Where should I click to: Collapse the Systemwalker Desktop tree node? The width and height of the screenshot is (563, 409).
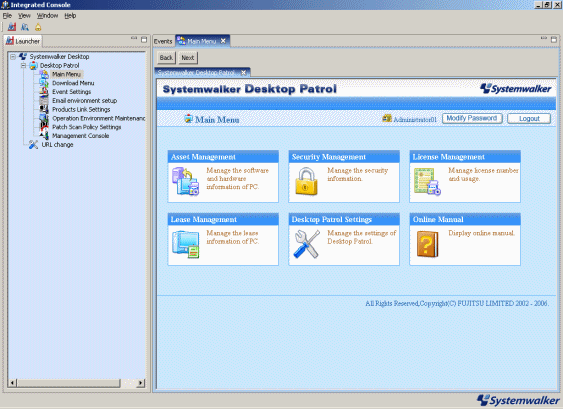[13, 57]
